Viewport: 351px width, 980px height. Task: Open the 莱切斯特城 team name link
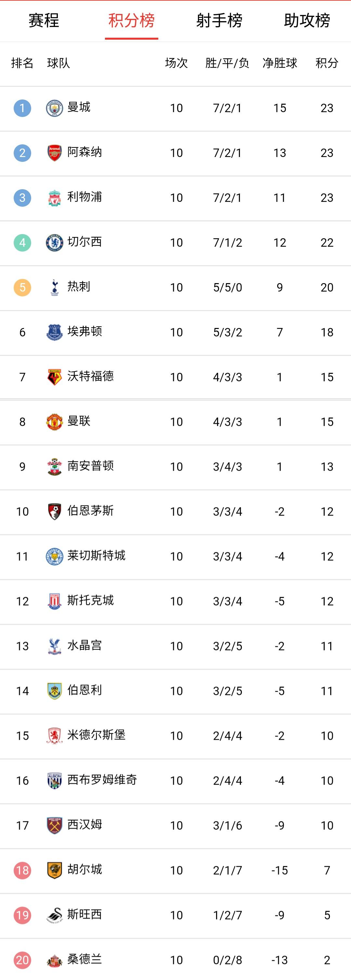[x=96, y=556]
